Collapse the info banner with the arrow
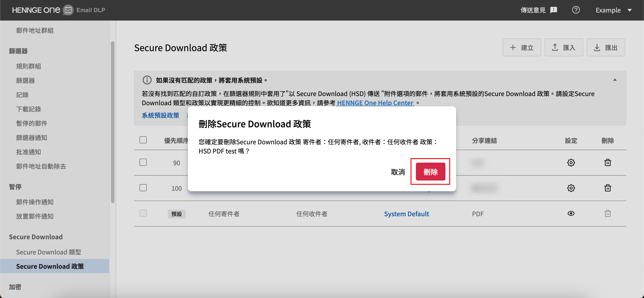Image resolution: width=644 pixels, height=298 pixels. pyautogui.click(x=614, y=80)
